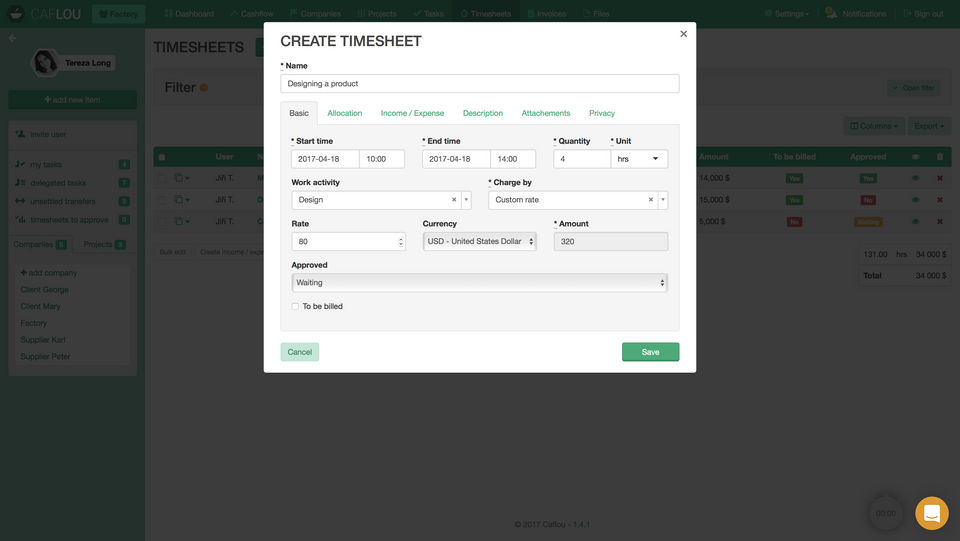960x541 pixels.
Task: Switch to sidebar Projects tab
Action: pyautogui.click(x=104, y=244)
